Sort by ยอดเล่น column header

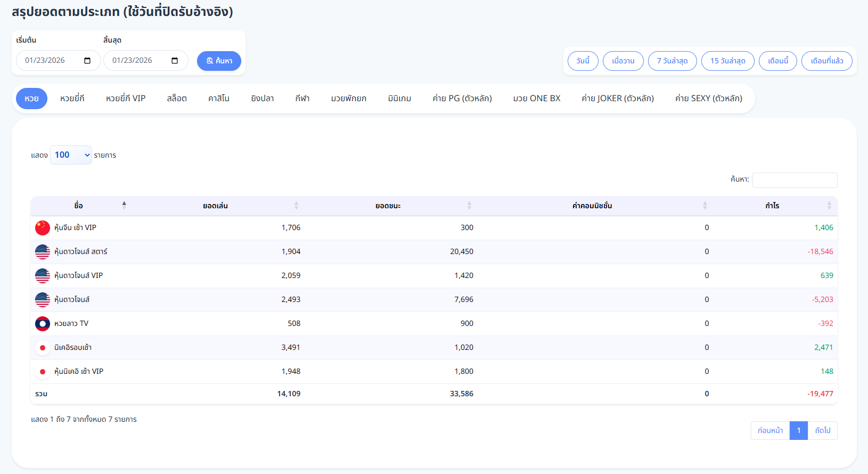pyautogui.click(x=215, y=206)
